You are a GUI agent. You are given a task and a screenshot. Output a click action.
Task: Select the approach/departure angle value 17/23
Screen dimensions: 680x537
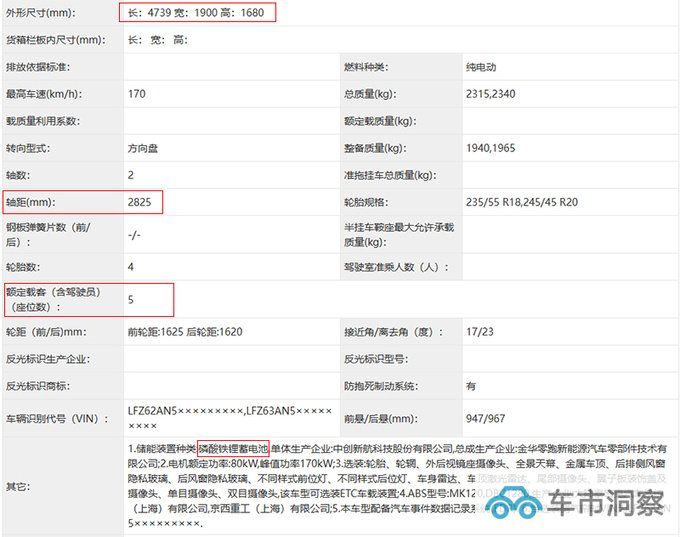click(x=480, y=332)
